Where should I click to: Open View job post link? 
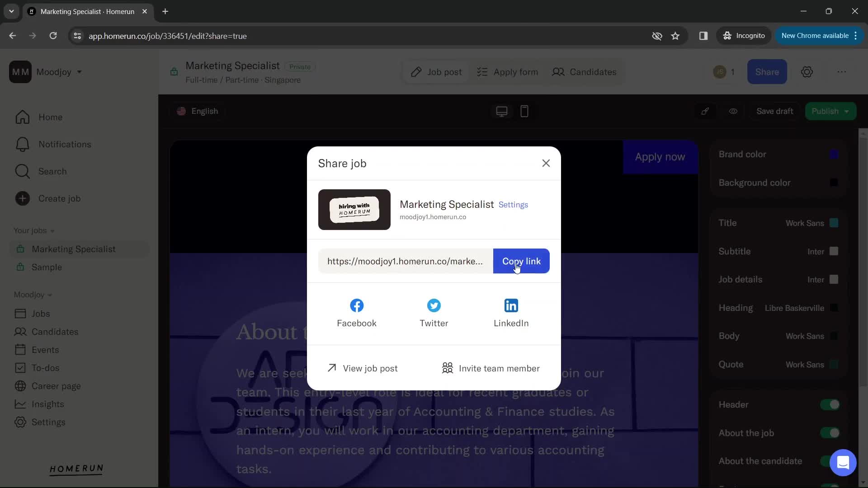[x=363, y=368]
